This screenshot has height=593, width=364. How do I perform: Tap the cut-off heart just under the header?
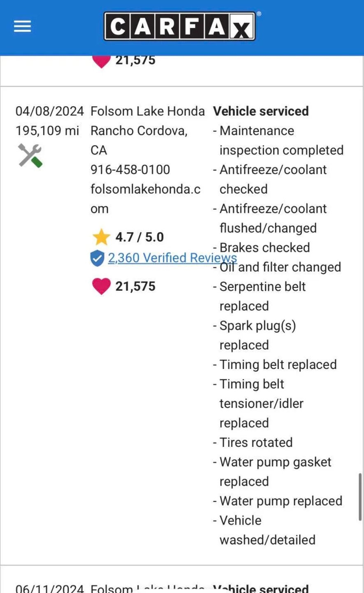[x=101, y=61]
